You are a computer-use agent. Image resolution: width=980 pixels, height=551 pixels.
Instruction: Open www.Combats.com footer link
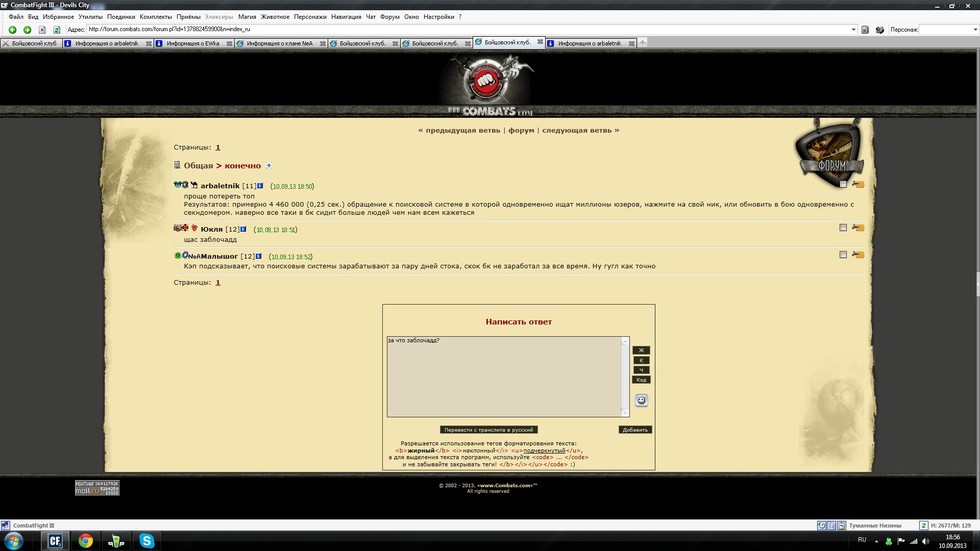pyautogui.click(x=506, y=485)
